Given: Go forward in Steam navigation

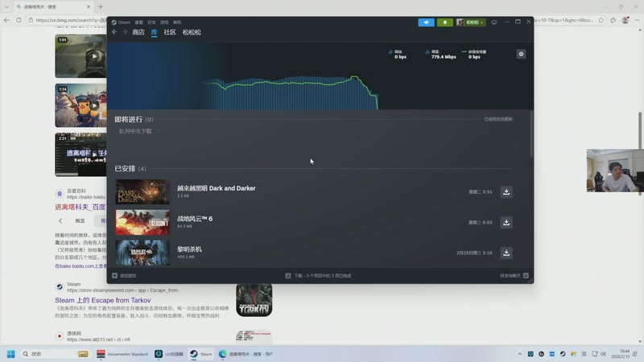Looking at the screenshot, I should coord(125,32).
